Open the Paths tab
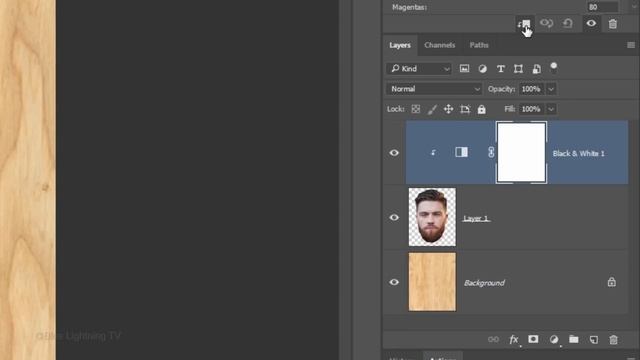This screenshot has width=640, height=360. (x=479, y=45)
